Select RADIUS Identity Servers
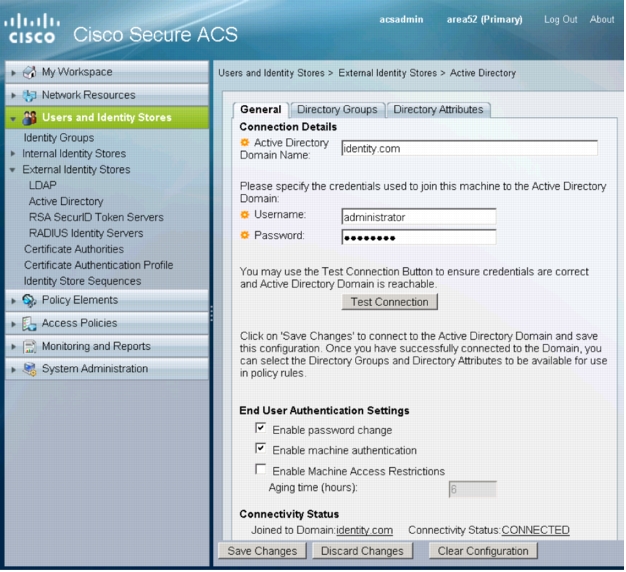The width and height of the screenshot is (626, 572). pos(86,234)
